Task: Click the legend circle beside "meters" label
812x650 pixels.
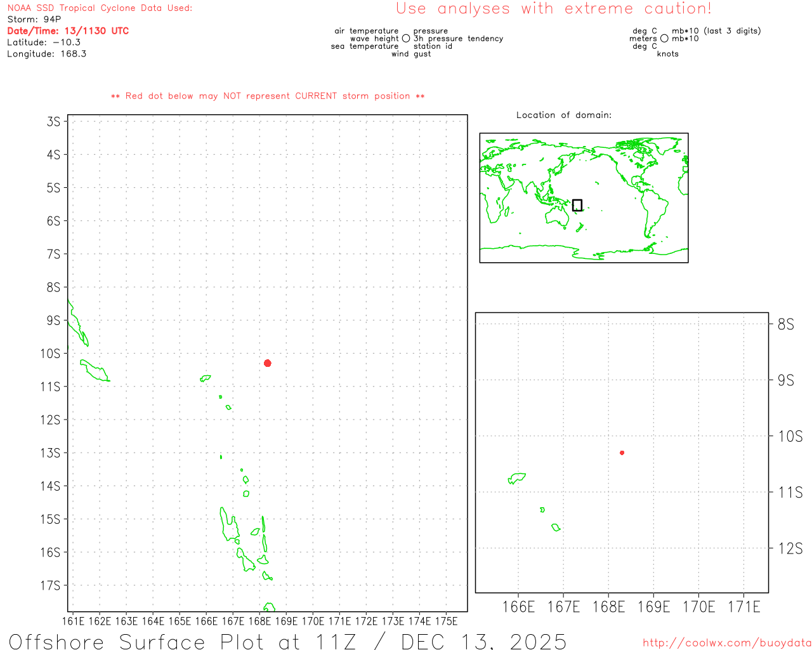Action: 664,39
